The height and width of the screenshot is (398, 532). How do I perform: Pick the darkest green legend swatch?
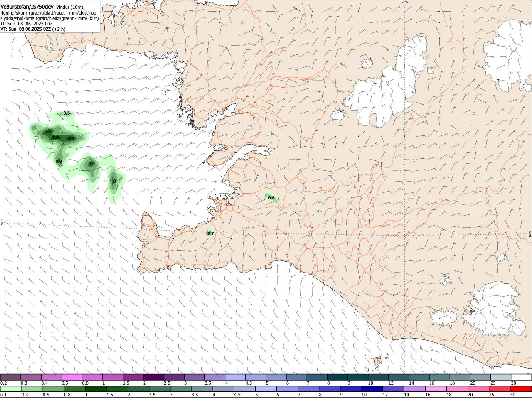click(96, 389)
